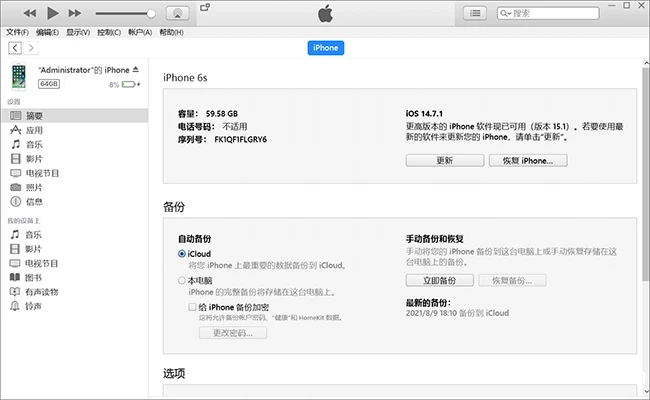The height and width of the screenshot is (400, 650).
Task: Select 图书 books in sidebar
Action: point(75,277)
